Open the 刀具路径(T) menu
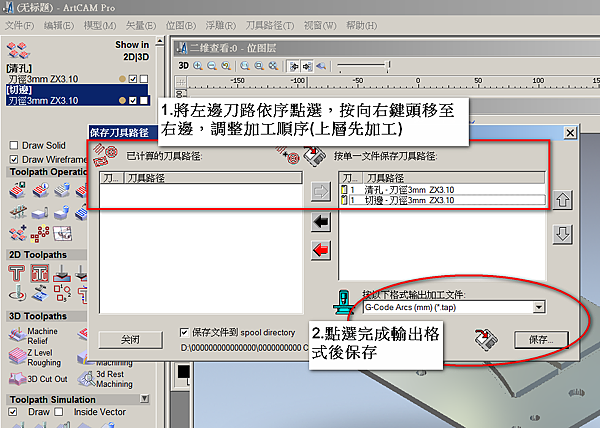Image resolution: width=600 pixels, height=428 pixels. (x=270, y=26)
